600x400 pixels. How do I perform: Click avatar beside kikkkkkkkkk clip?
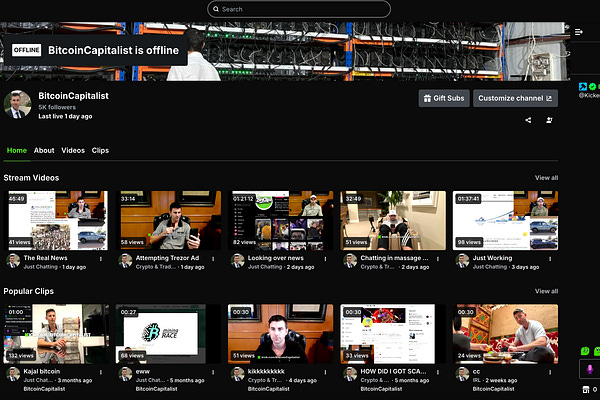coord(238,374)
